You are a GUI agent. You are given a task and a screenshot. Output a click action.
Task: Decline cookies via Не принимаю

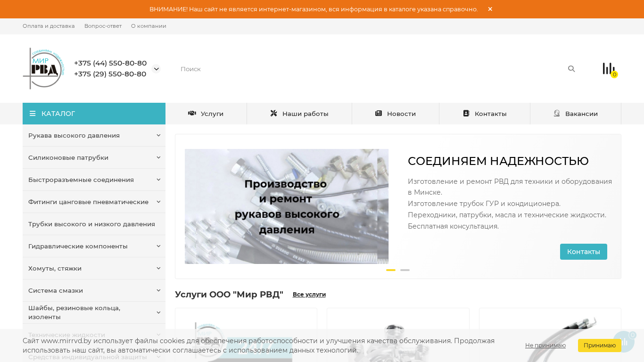point(545,346)
